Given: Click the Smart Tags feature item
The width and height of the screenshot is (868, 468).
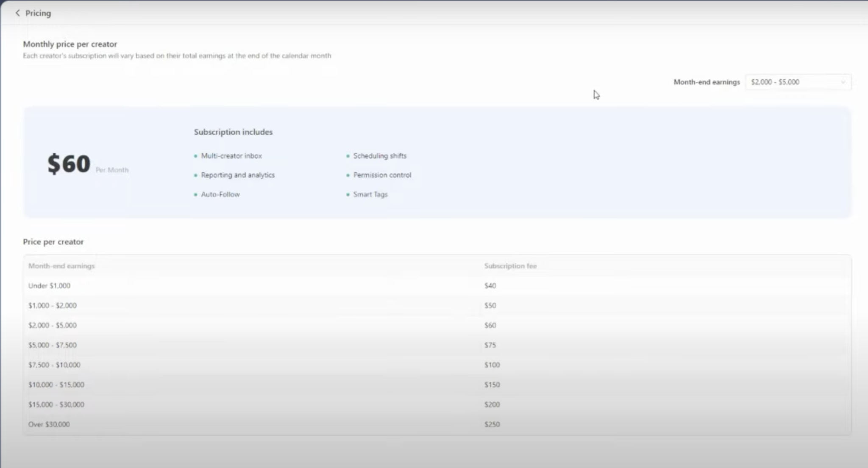Looking at the screenshot, I should pyautogui.click(x=370, y=195).
